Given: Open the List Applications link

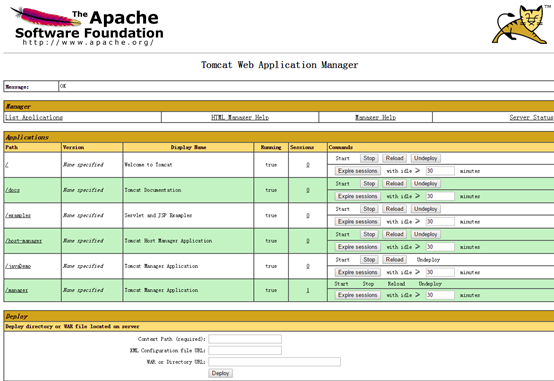Looking at the screenshot, I should [x=34, y=117].
